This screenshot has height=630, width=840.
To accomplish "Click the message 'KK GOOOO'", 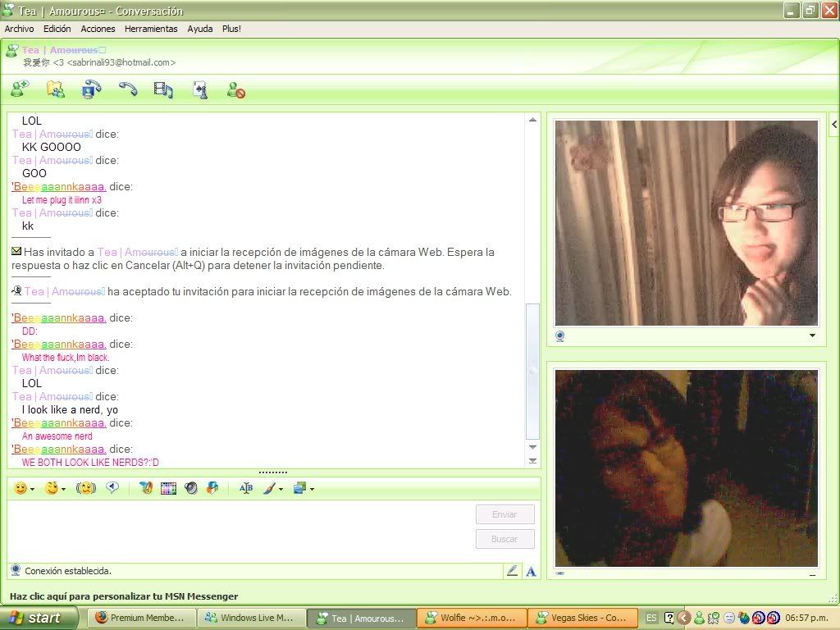I will (52, 148).
